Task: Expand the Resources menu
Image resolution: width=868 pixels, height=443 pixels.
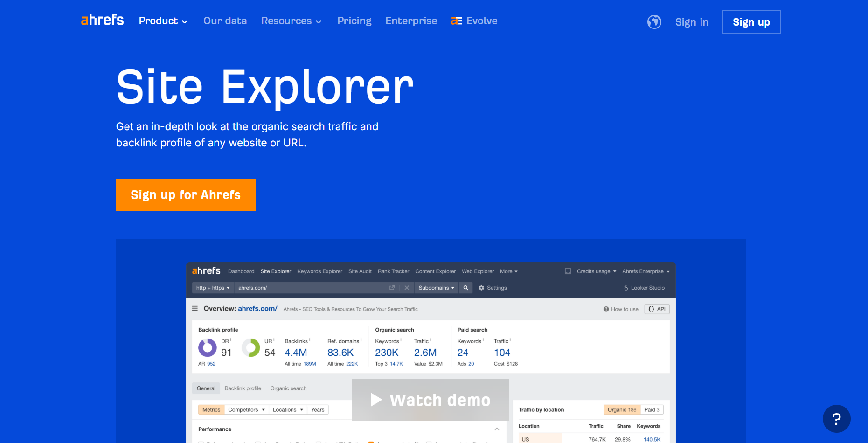Action: pyautogui.click(x=292, y=21)
